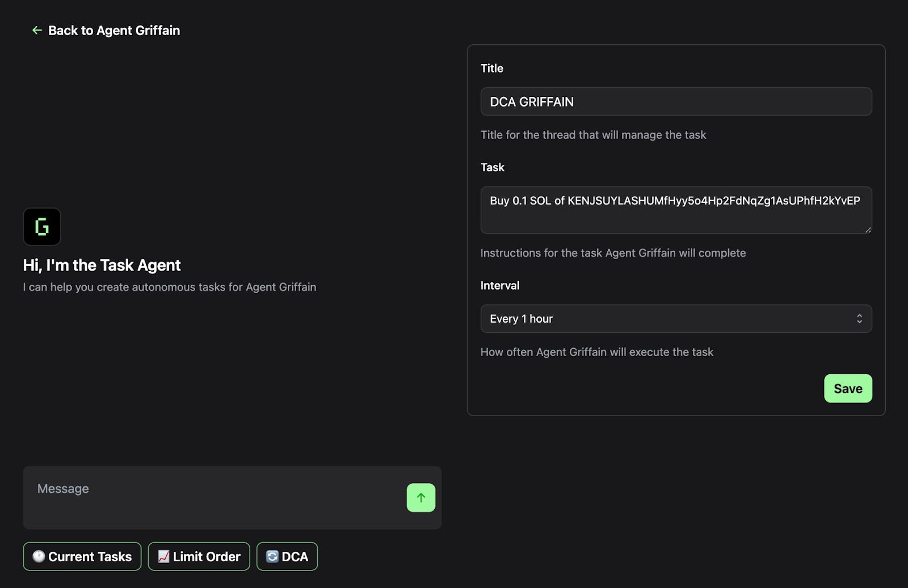Image resolution: width=908 pixels, height=588 pixels.
Task: Click the Hi, I'm the Task Agent heading
Action: tap(102, 265)
